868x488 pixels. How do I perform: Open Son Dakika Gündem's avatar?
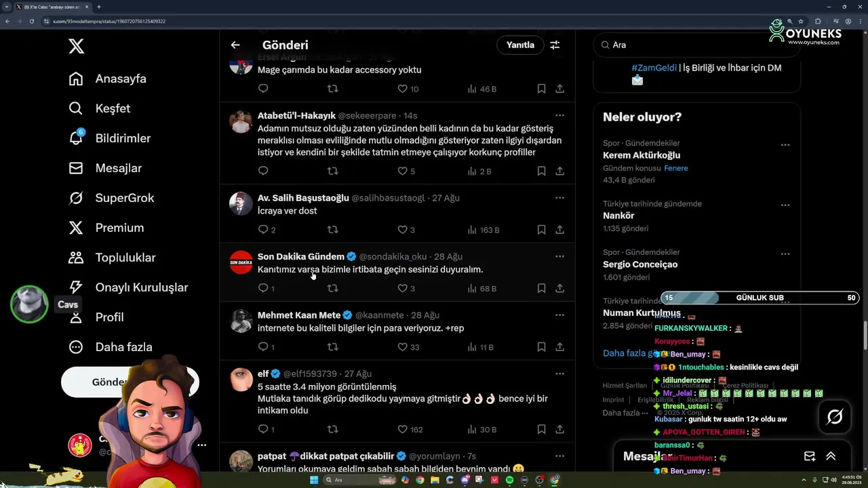pyautogui.click(x=241, y=262)
